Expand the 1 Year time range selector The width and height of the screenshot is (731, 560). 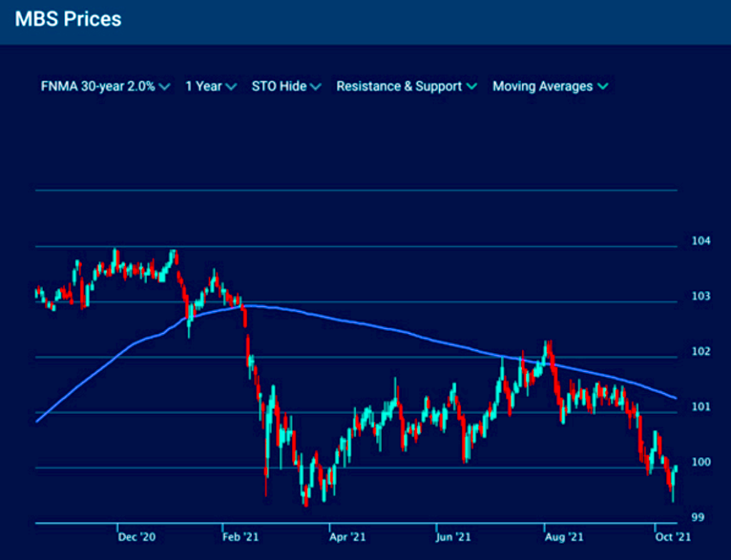(x=203, y=86)
